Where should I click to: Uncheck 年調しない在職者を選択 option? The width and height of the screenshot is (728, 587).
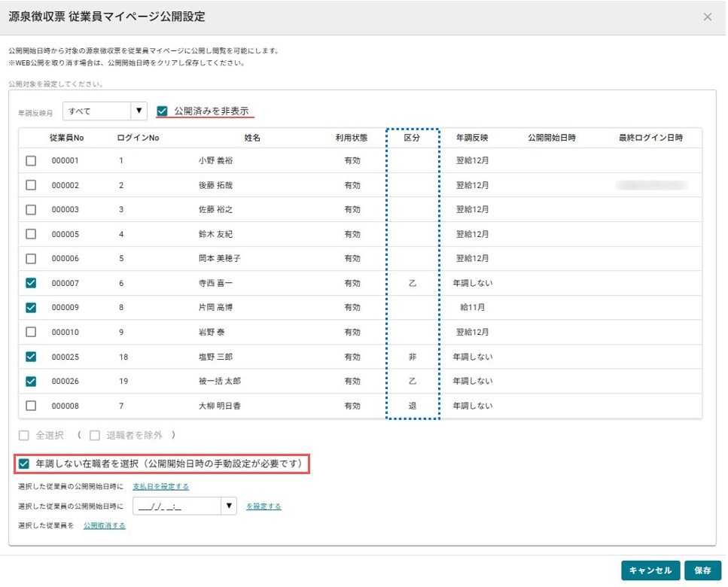[x=23, y=464]
